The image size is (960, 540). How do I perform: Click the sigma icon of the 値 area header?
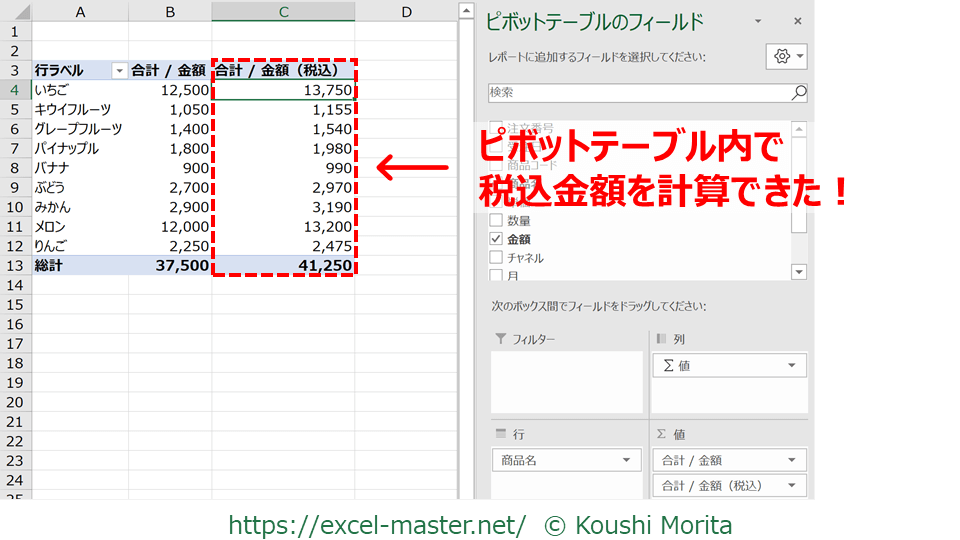(x=661, y=434)
